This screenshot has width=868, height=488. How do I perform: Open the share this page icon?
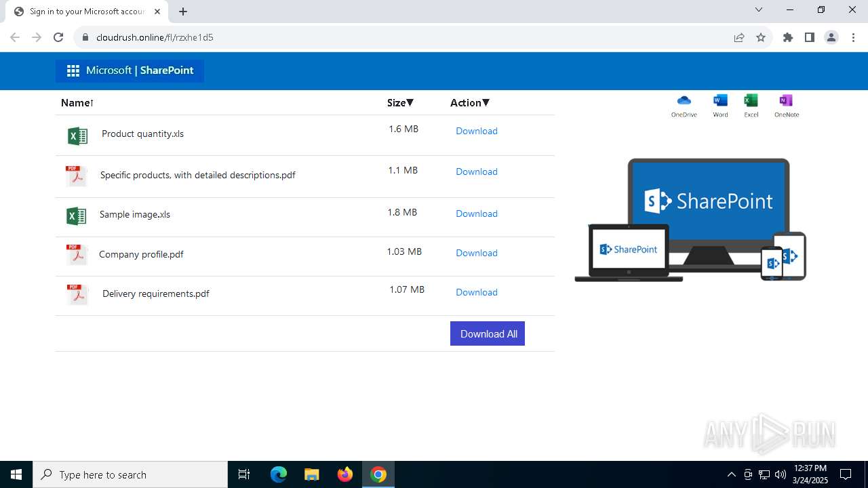tap(739, 37)
